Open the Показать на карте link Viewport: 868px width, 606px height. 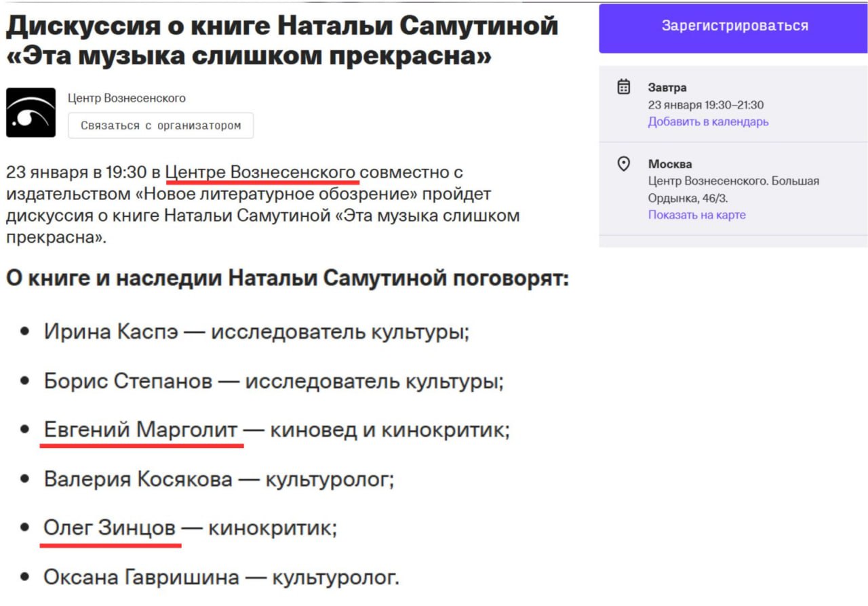(x=696, y=215)
